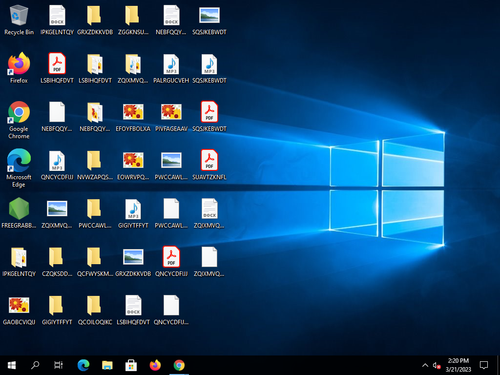This screenshot has width=500, height=375.
Task: Open Task View from the taskbar
Action: tap(58, 365)
